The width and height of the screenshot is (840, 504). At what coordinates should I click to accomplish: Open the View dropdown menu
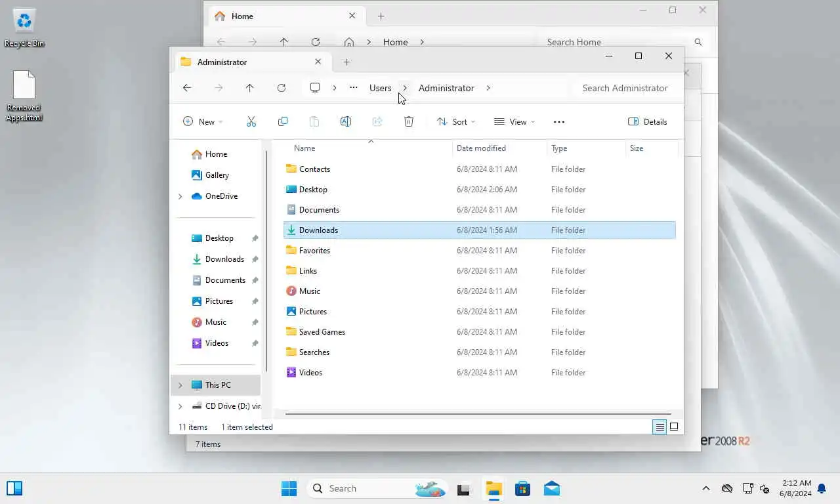click(x=514, y=121)
